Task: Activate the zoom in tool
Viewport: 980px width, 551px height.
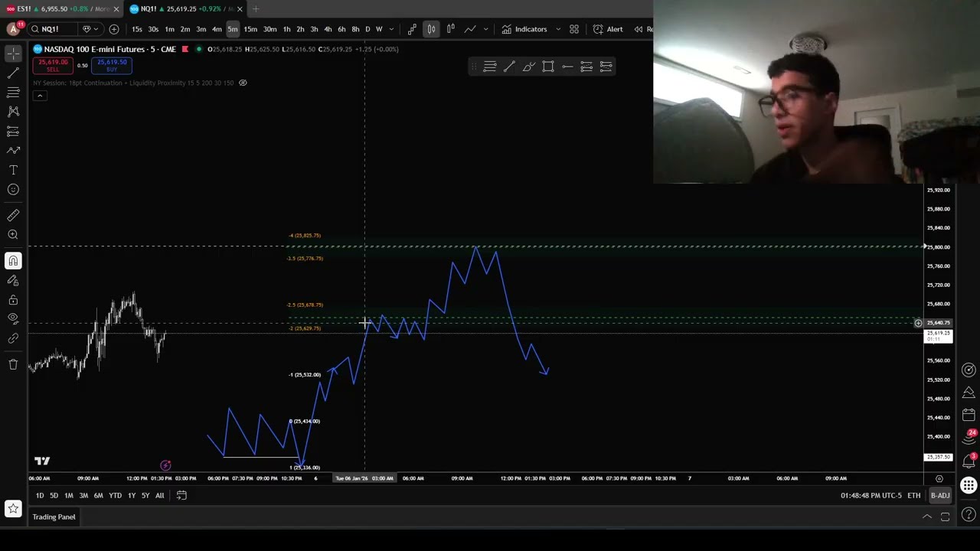Action: tap(13, 235)
